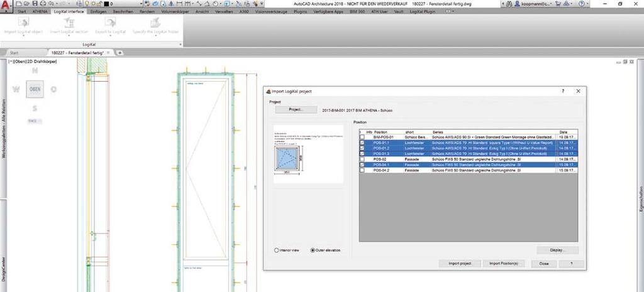Uncheck the POS-01.2 row checkbox
The image size is (644, 292).
coord(362,148)
